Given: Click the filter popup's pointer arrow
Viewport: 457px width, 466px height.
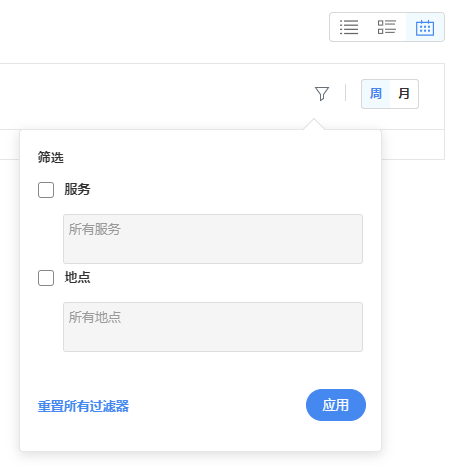Looking at the screenshot, I should (314, 124).
